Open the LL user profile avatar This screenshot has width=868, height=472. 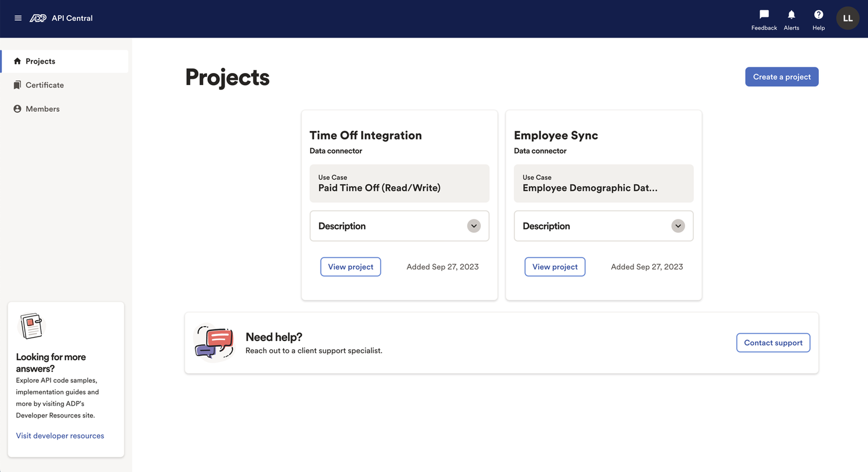[847, 19]
